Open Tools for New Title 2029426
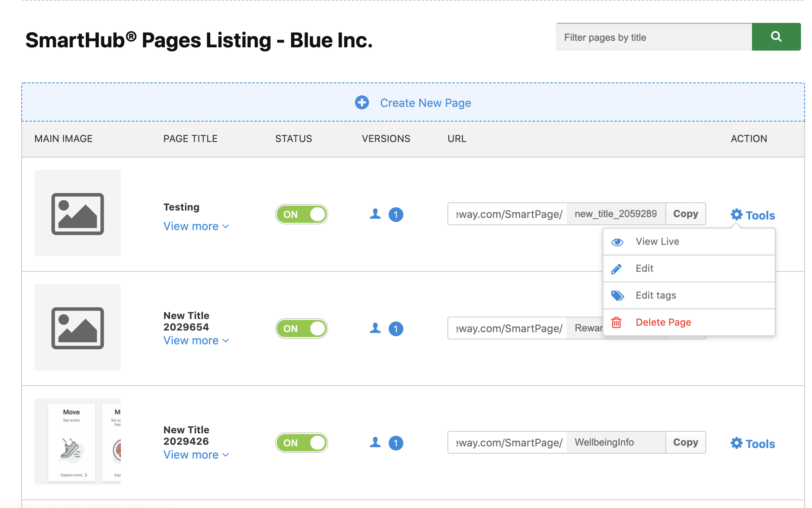The image size is (812, 508). click(753, 444)
